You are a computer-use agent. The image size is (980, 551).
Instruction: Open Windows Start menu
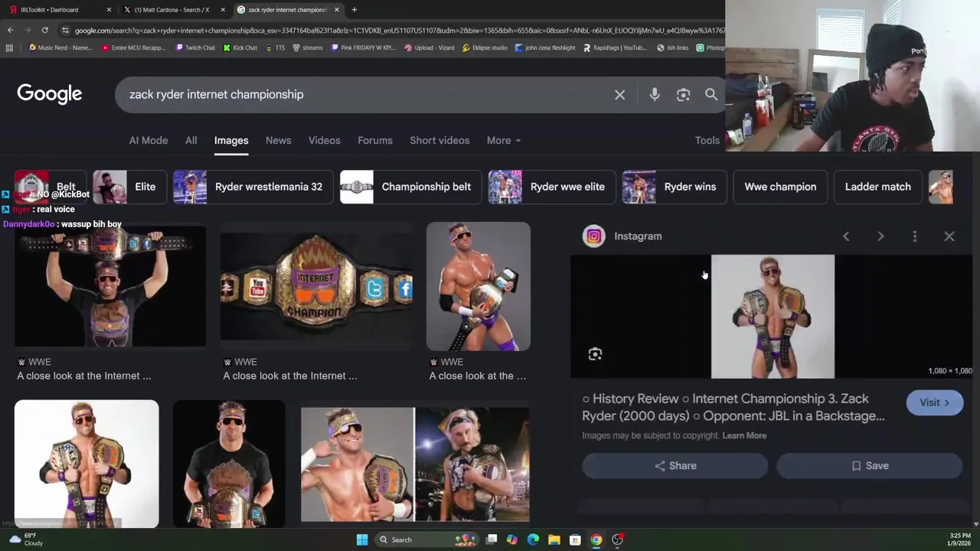362,540
